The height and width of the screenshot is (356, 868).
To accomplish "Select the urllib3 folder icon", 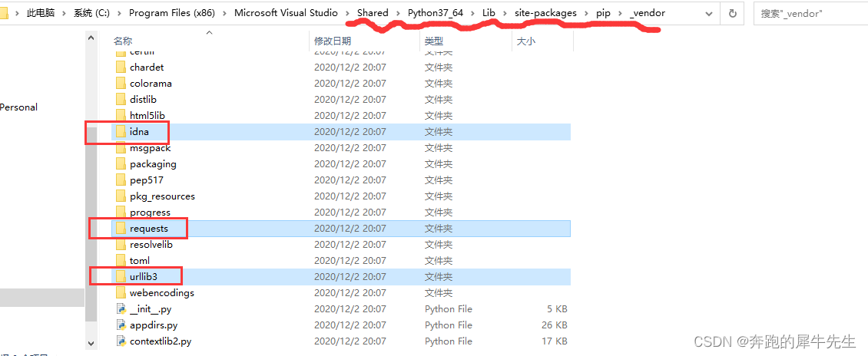I will click(121, 276).
